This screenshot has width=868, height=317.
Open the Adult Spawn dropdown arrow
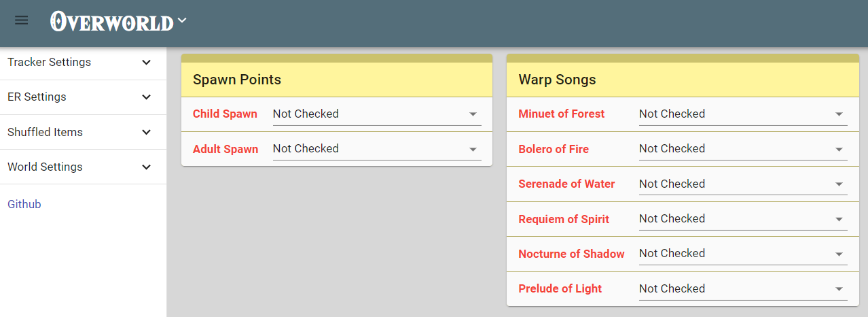473,149
